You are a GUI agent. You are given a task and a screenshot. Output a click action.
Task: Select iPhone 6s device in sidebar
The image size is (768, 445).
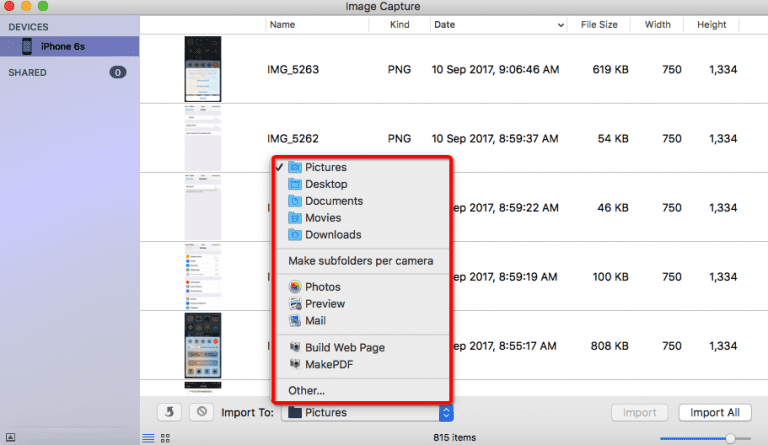point(62,46)
